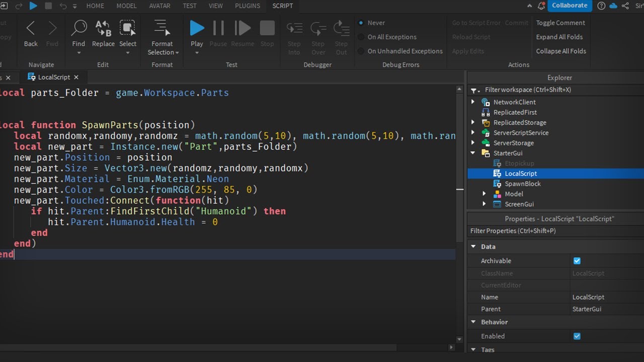Click the ServerStorage icon
Image resolution: width=644 pixels, height=362 pixels.
(486, 143)
